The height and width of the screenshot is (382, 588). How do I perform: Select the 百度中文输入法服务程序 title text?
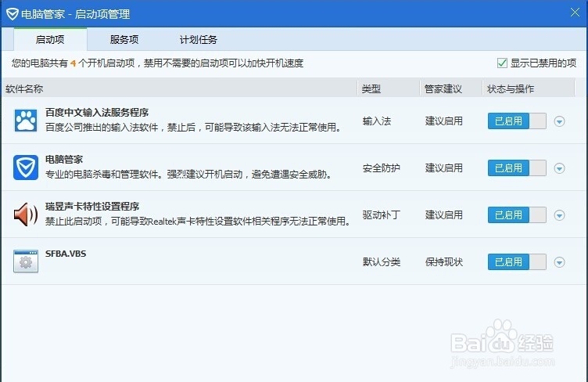click(x=97, y=113)
